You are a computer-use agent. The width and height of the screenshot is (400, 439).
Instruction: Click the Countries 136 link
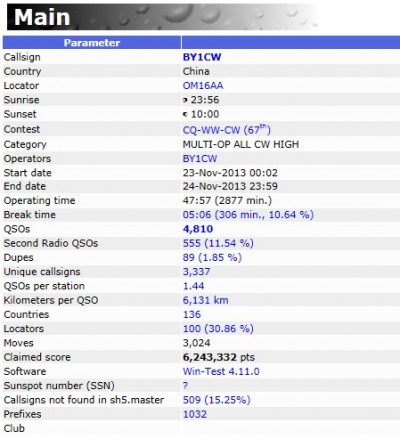[x=192, y=315]
